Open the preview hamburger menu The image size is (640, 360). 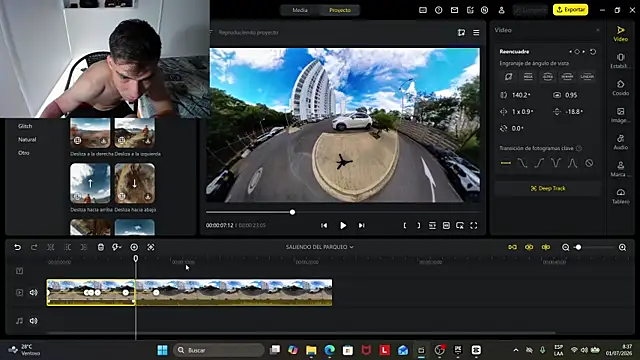click(476, 33)
